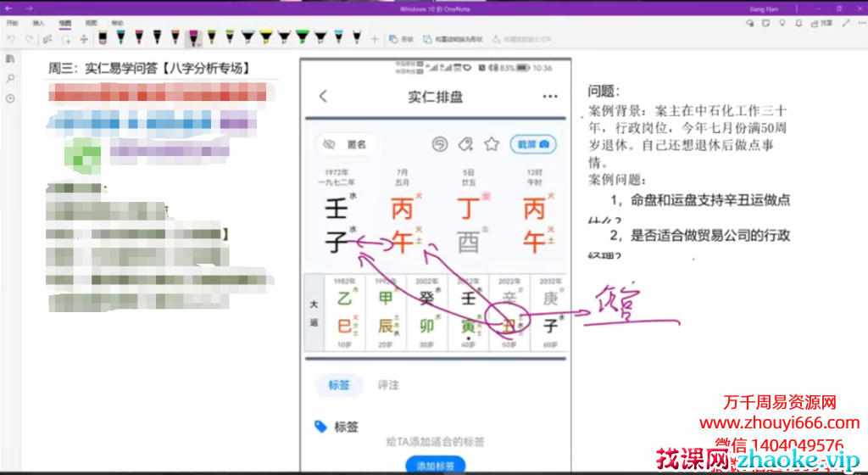
Task: Click the Undo arrow in the toolbar
Action: (11, 39)
